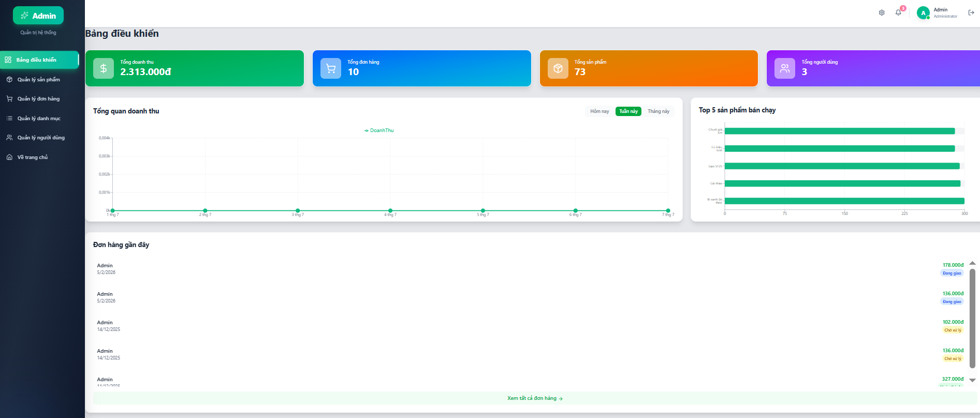Click the Chờ xử lý badge under 102.000đ
This screenshot has height=418, width=980.
[x=953, y=330]
